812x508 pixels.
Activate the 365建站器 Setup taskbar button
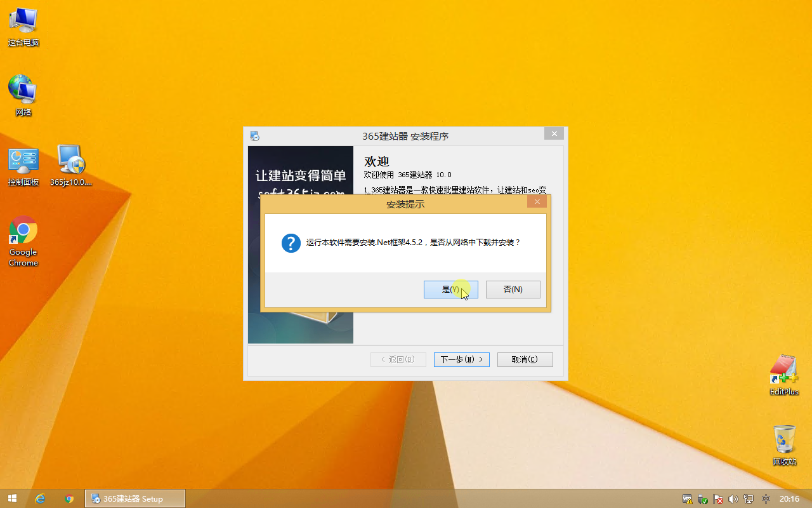coord(135,498)
